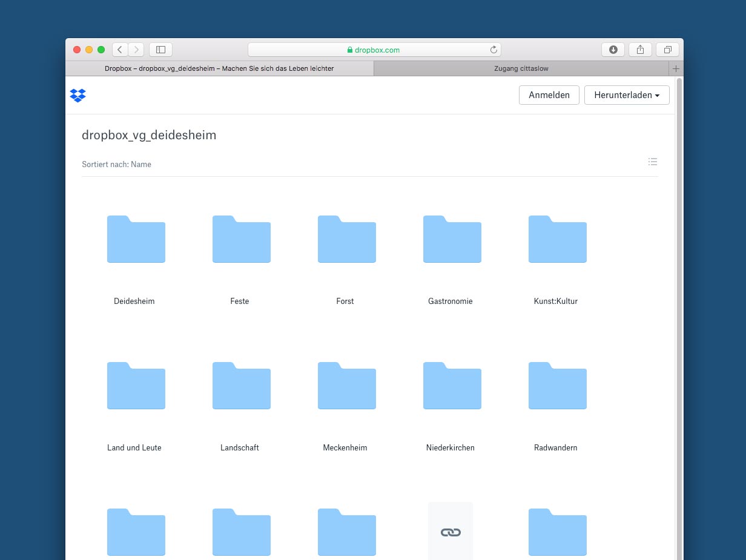Toggle the Safari sidebar button
This screenshot has height=560, width=746.
161,50
